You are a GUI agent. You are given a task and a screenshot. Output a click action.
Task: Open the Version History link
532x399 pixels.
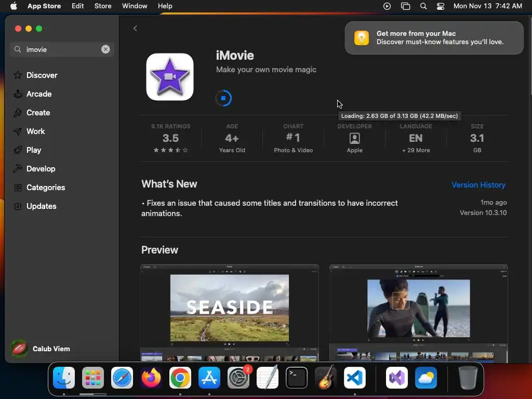click(x=478, y=185)
